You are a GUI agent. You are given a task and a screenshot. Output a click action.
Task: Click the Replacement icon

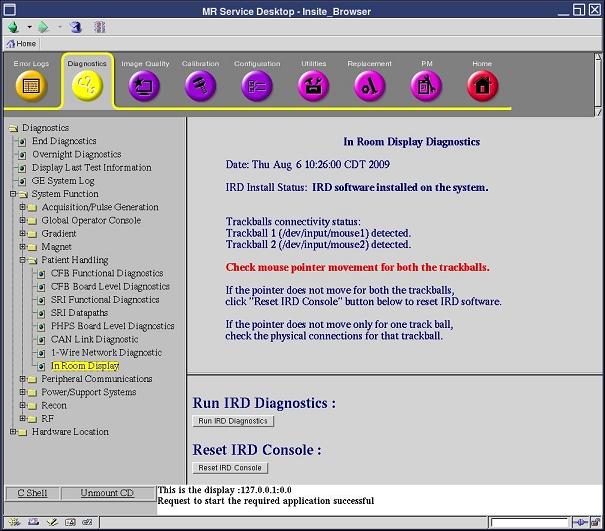(369, 85)
